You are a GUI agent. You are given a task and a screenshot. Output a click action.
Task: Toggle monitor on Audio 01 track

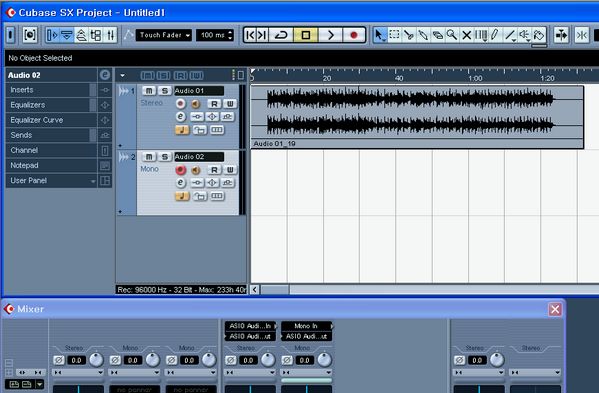196,104
